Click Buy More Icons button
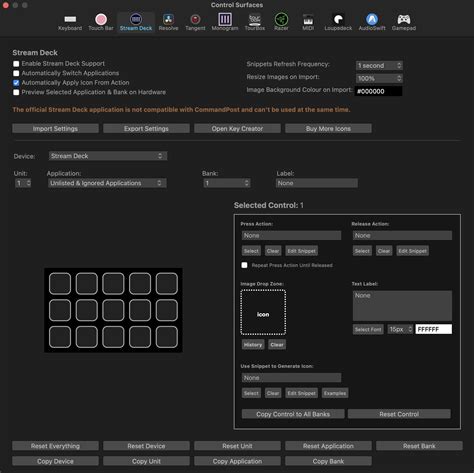Screen dimensions: 474x473 (x=328, y=129)
